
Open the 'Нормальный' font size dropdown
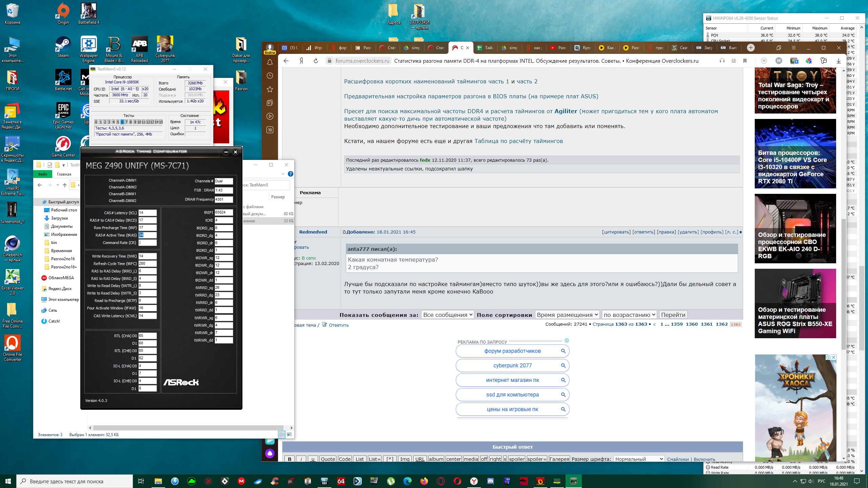point(639,459)
